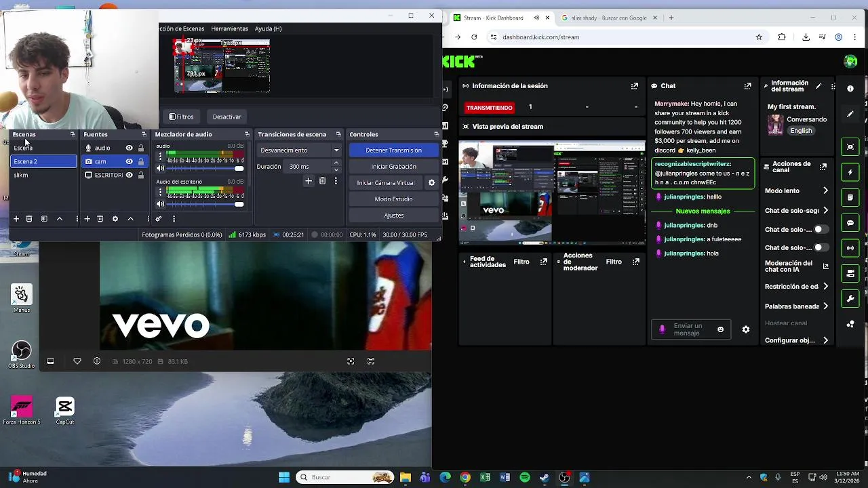Image resolution: width=868 pixels, height=488 pixels.
Task: Click the chat bubble icon in Kick's right sidebar
Action: (850, 223)
